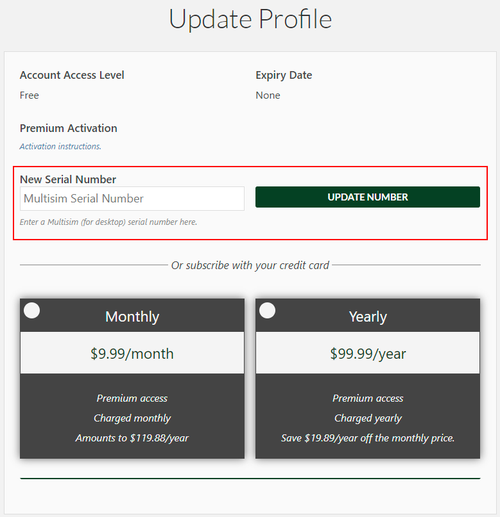The image size is (500, 517).
Task: Click the 'Charged yearly' description line
Action: coord(368,418)
